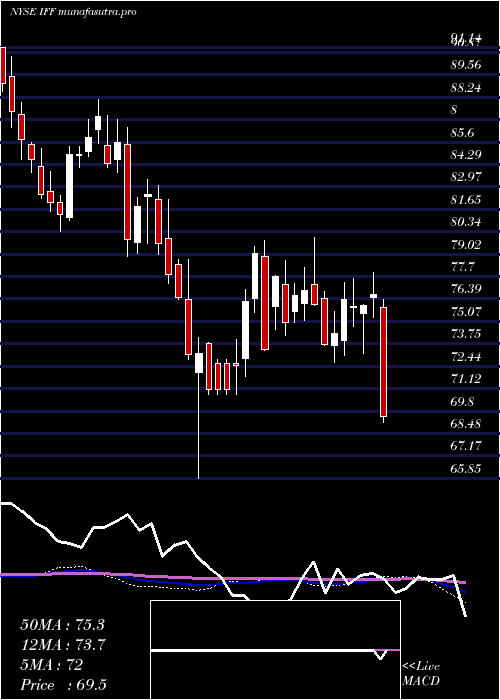Image resolution: width=500 pixels, height=700 pixels.
Task: Select the 82.97 price axis label
Action: 466,177
